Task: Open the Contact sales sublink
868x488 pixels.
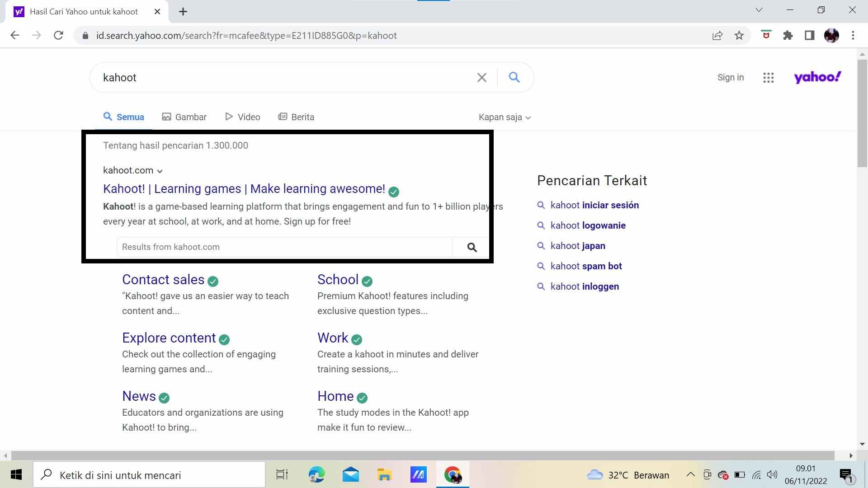Action: pyautogui.click(x=163, y=280)
